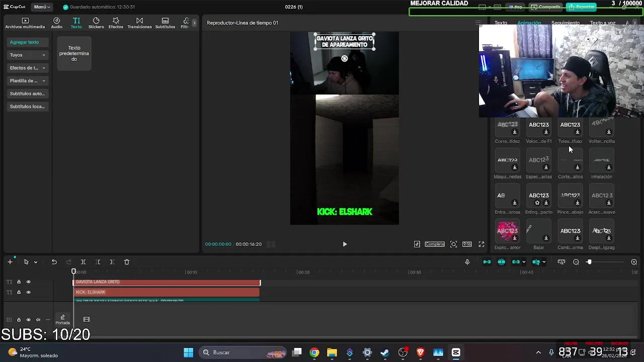Play the preview video

[345, 244]
